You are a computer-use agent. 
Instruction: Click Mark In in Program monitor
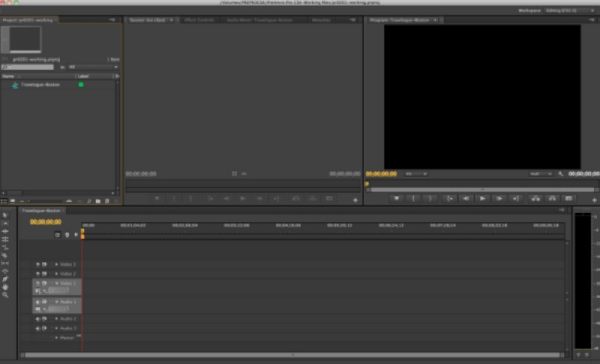click(x=413, y=198)
